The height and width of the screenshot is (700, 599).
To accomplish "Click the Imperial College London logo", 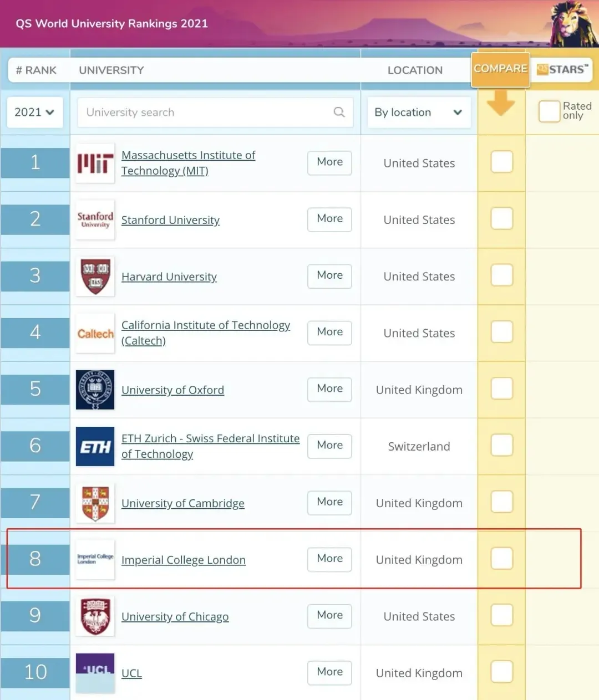I will (x=95, y=560).
